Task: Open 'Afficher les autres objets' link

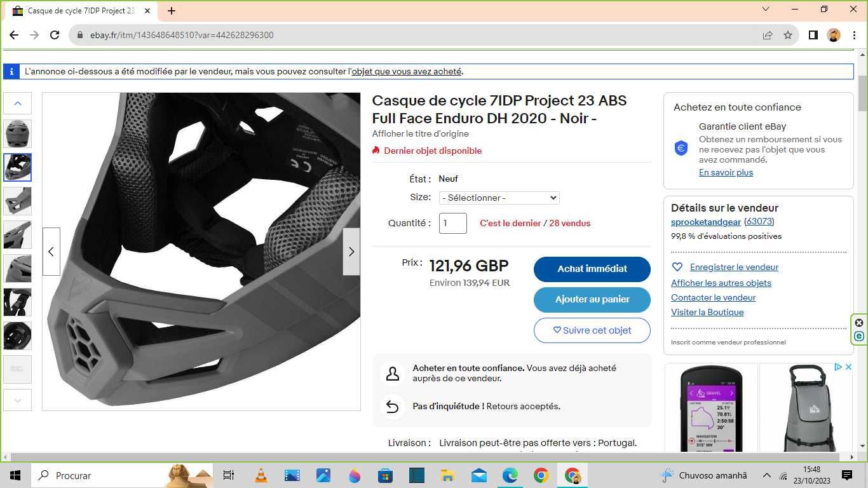Action: 721,283
